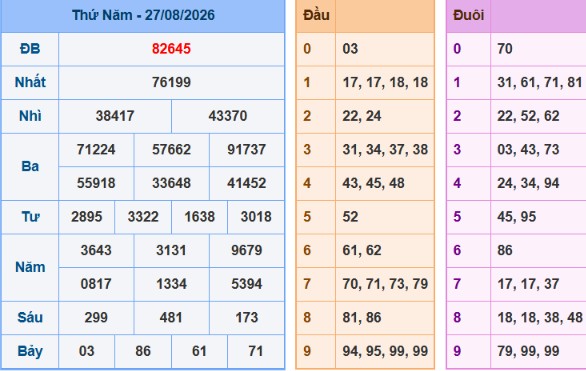The height and width of the screenshot is (371, 586).
Task: Click Đầu row values 61, 62
Action: 362,250
